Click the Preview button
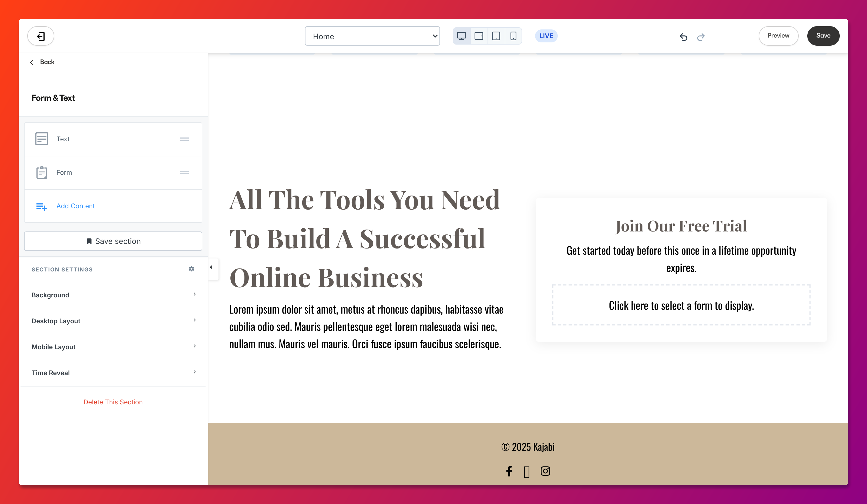Viewport: 867px width, 504px height. (778, 36)
